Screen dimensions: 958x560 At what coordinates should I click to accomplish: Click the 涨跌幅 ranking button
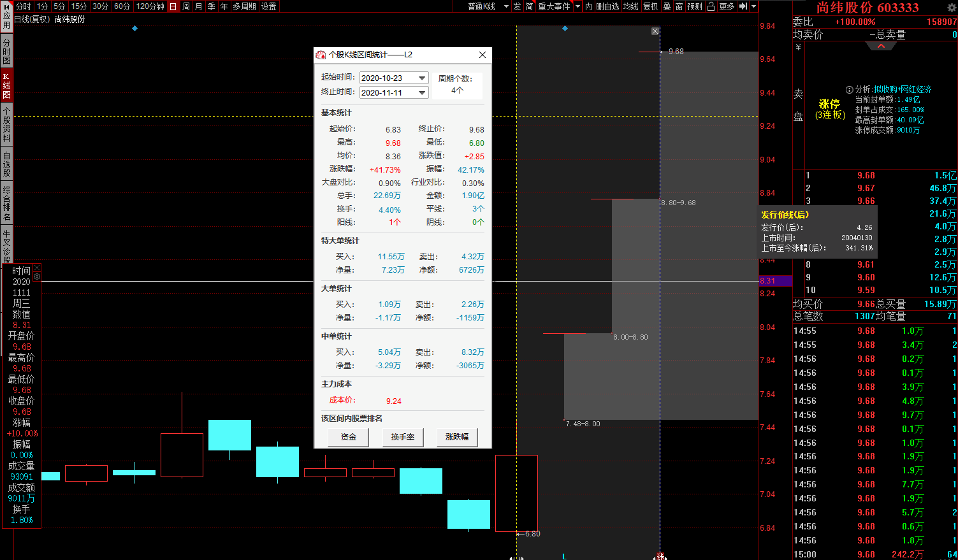pos(457,437)
